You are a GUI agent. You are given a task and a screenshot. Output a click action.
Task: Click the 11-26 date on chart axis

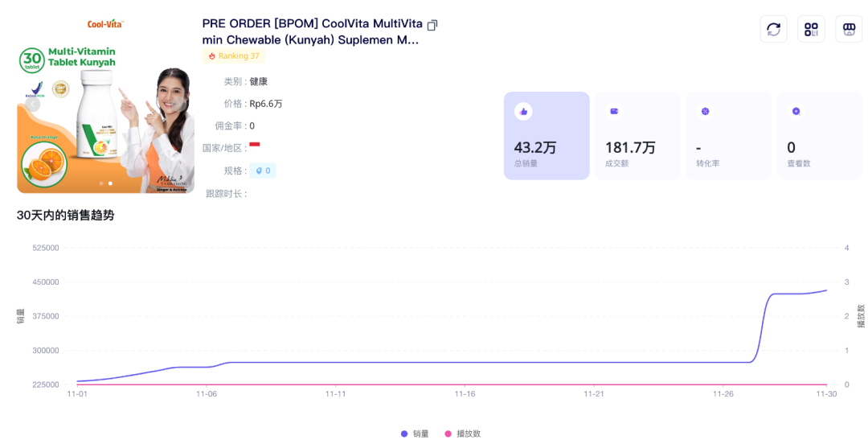tap(723, 394)
